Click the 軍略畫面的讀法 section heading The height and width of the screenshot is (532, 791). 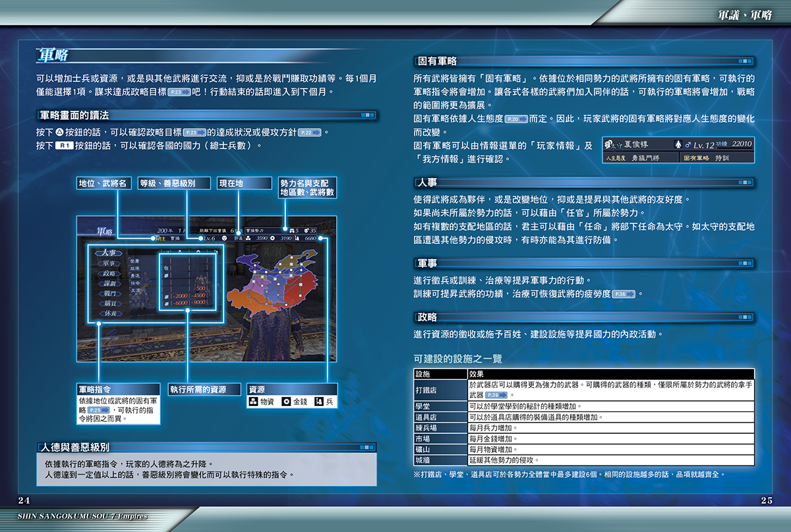75,115
